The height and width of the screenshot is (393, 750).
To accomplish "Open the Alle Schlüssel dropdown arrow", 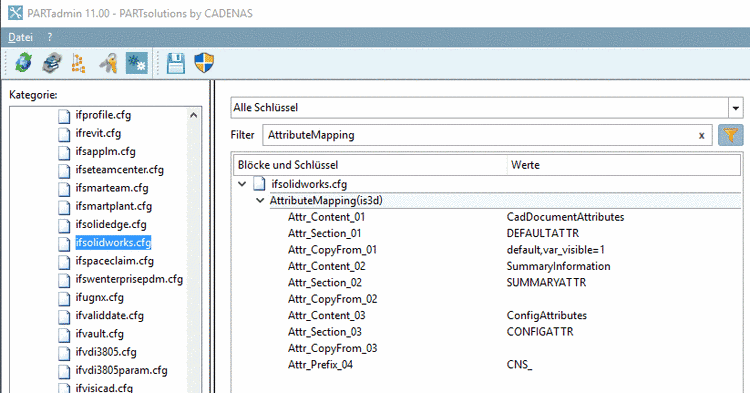I will coord(736,108).
